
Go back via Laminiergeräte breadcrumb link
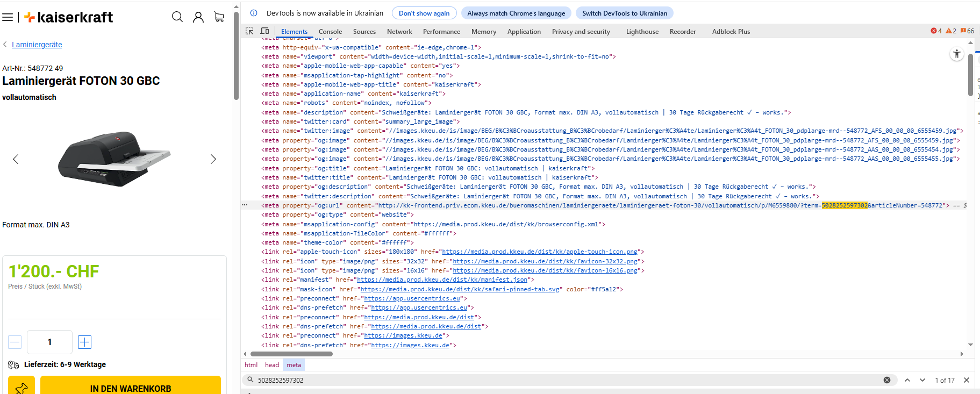tap(37, 45)
